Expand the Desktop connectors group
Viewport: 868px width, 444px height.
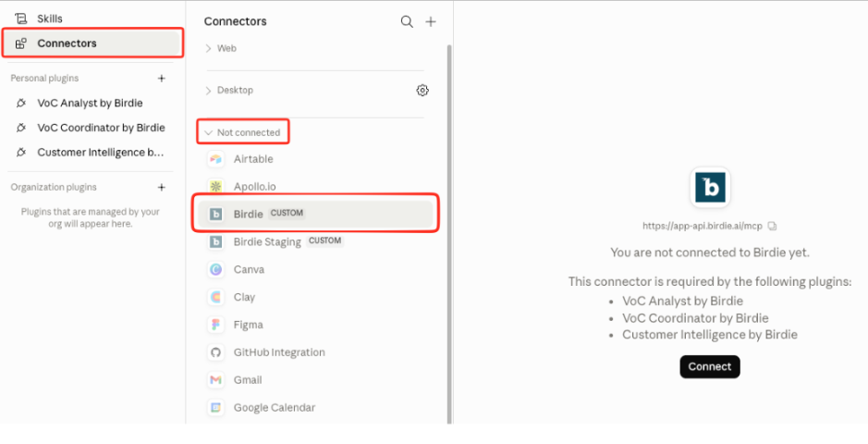pos(229,90)
